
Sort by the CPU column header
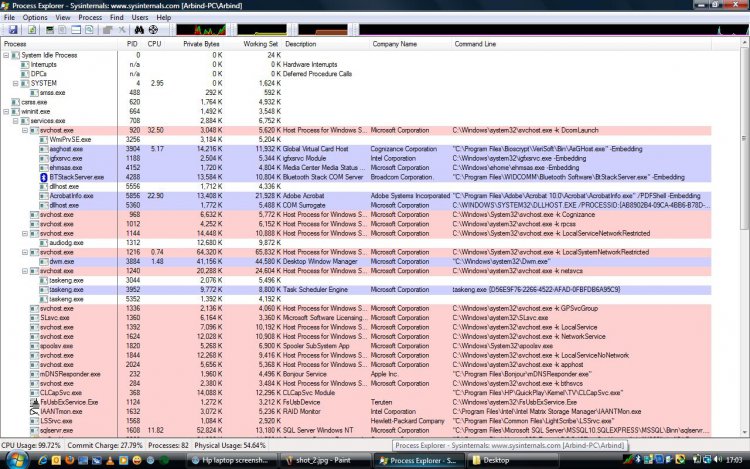(154, 44)
